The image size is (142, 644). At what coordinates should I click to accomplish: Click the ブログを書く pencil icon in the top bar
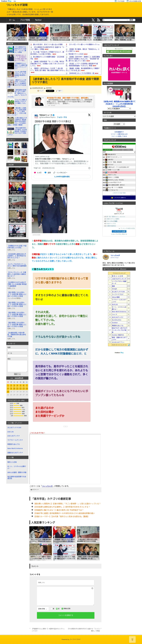tap(115, 1)
